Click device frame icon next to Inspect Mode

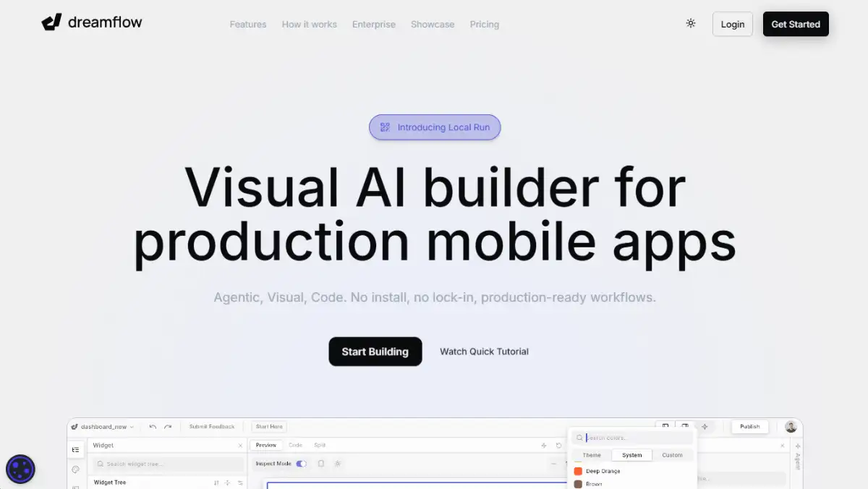pos(321,464)
